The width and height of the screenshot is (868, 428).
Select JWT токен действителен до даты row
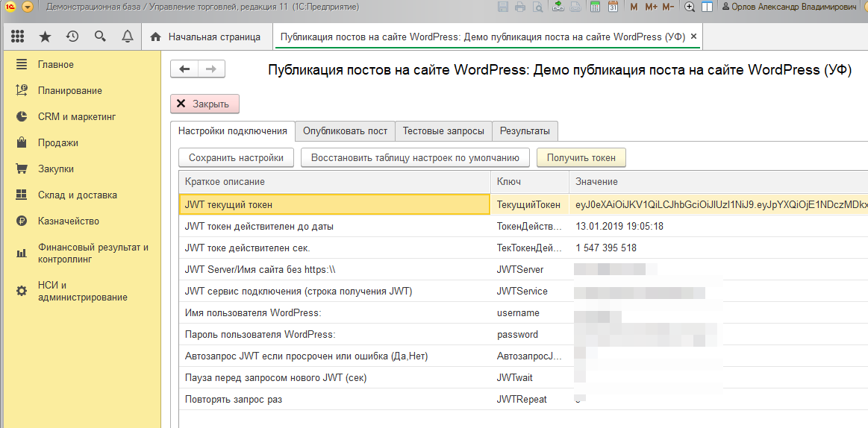pos(523,226)
